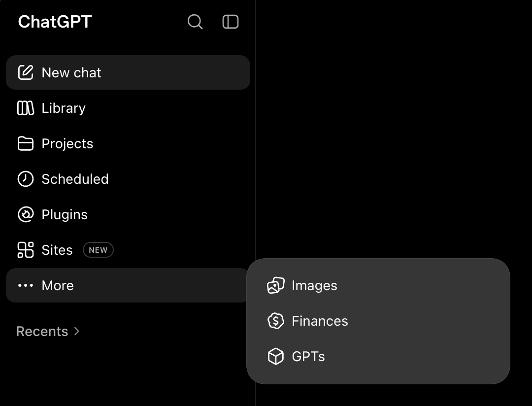This screenshot has height=406, width=532.
Task: Click the New chat pencil icon
Action: click(x=26, y=72)
